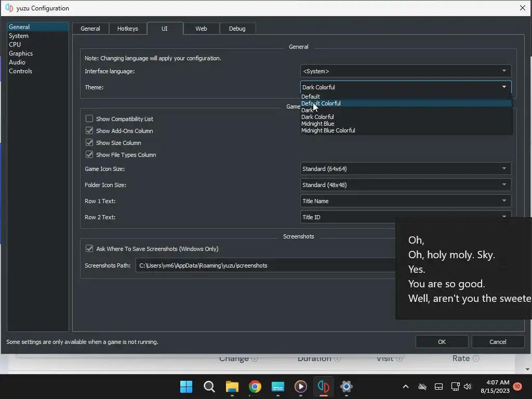The height and width of the screenshot is (399, 532).
Task: Open the live captions app in taskbar
Action: point(277,387)
